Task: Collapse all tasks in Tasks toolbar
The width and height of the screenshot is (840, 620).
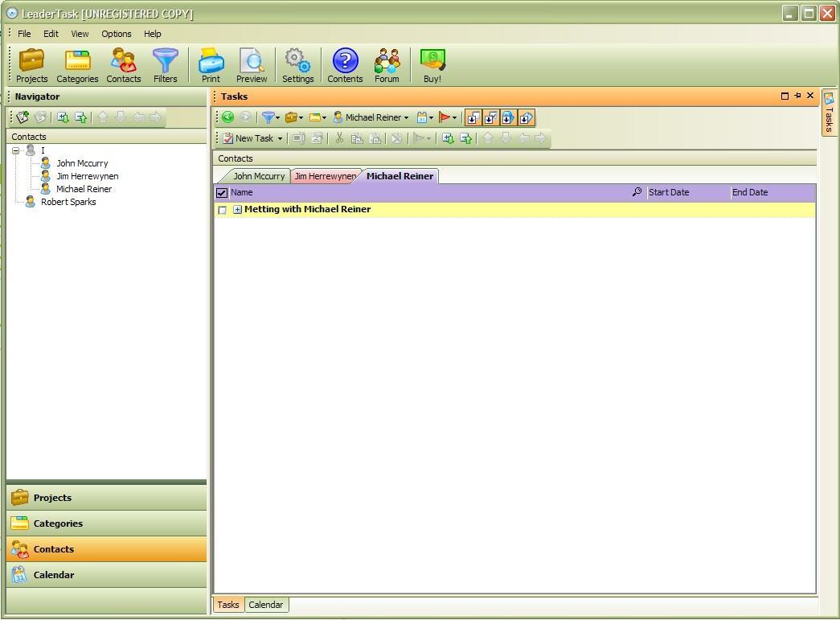Action: 466,138
